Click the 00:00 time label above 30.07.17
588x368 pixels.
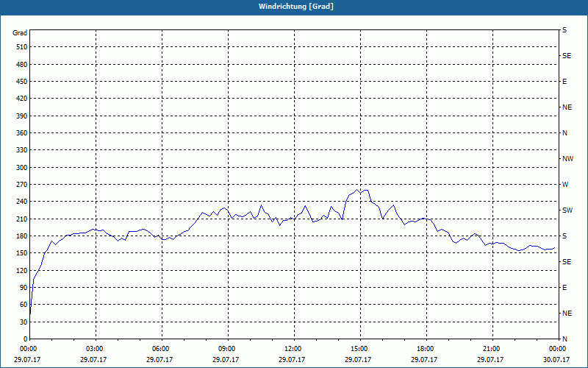point(557,349)
